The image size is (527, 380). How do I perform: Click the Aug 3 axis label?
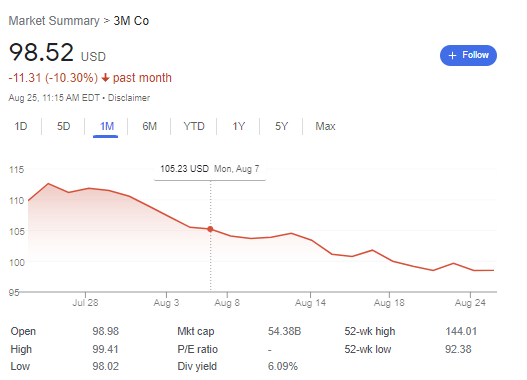pos(166,303)
